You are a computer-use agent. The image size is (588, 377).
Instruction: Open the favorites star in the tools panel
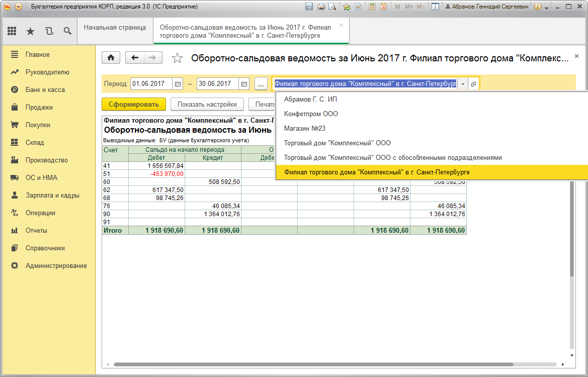click(30, 31)
